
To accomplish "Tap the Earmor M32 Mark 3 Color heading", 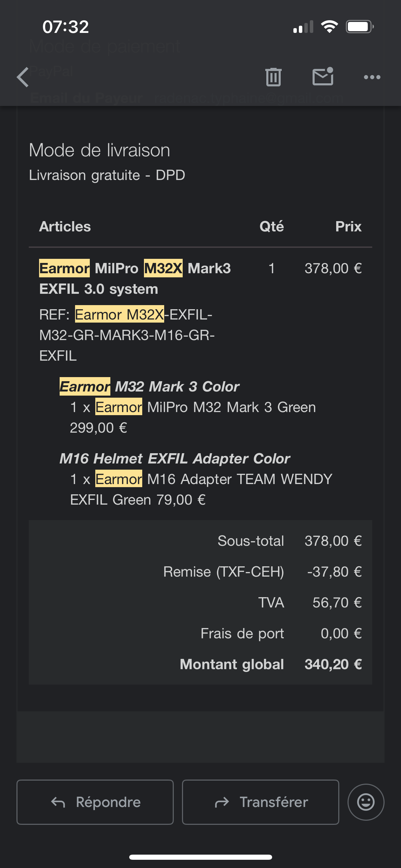I will [x=149, y=386].
